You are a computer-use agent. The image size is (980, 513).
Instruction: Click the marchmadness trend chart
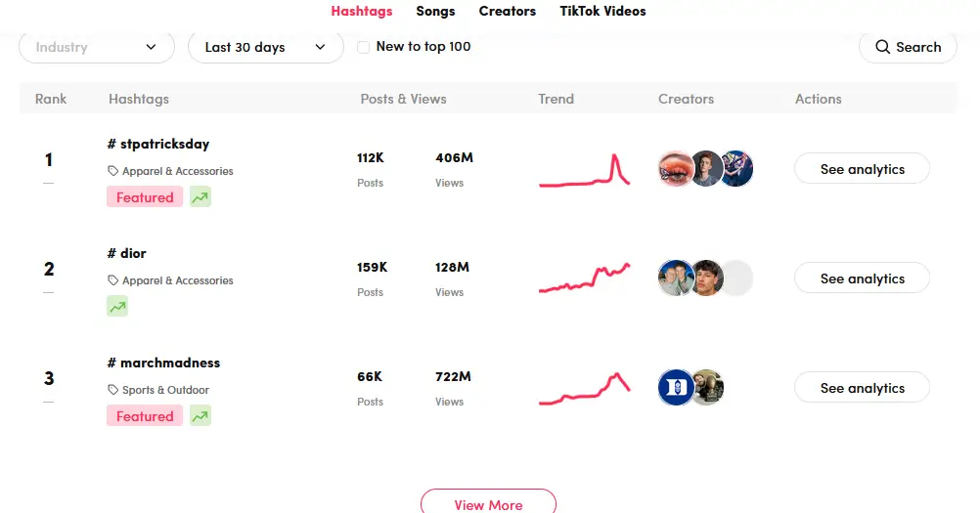pyautogui.click(x=584, y=389)
